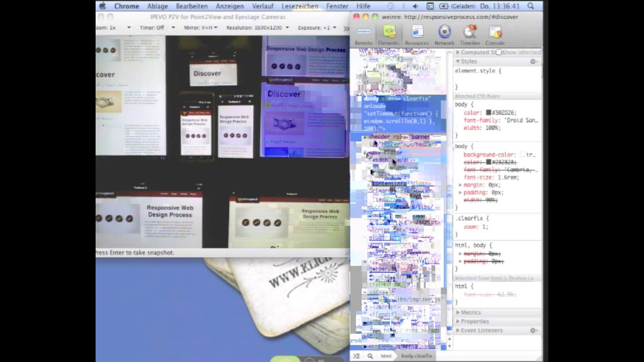The image size is (644, 362).
Task: Open the Remote panel in weinre toolbar
Action: (363, 35)
